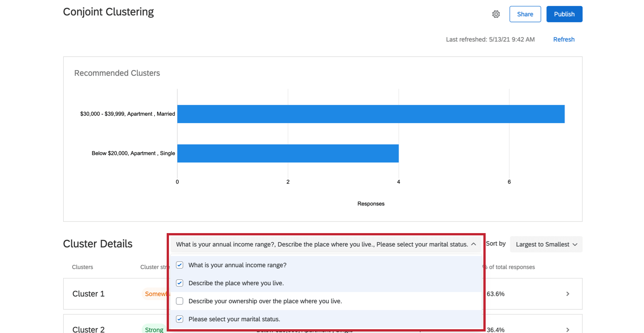The image size is (644, 333).
Task: Uncheck marital status question checkbox
Action: (180, 319)
